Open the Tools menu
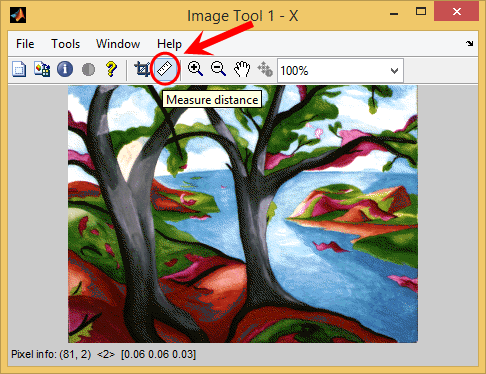Screen dimensions: 486x374 pos(65,44)
